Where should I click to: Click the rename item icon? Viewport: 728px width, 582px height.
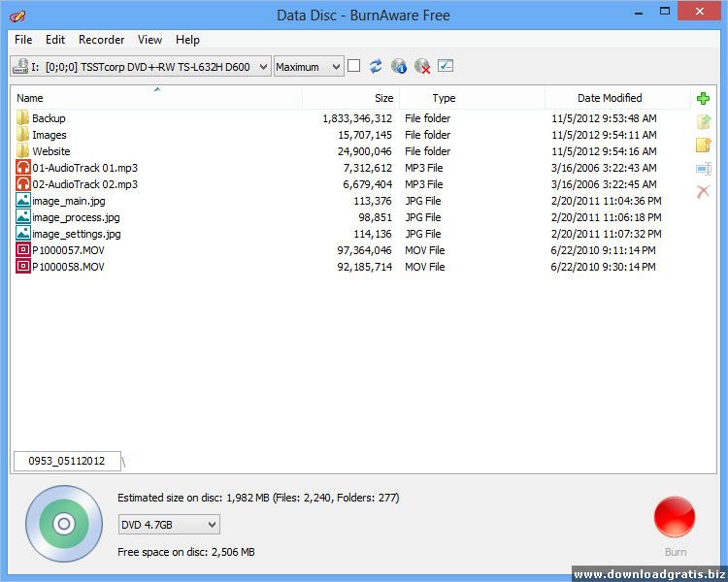pos(704,169)
